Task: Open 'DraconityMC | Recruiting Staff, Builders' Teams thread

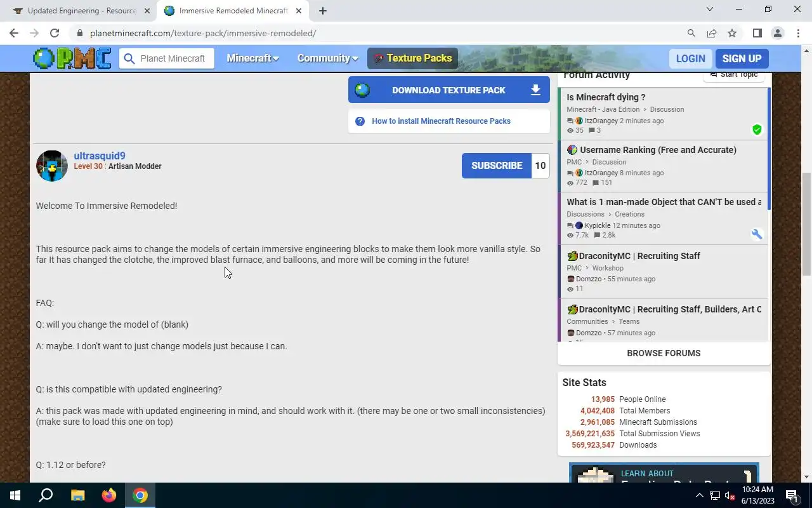Action: [x=670, y=309]
